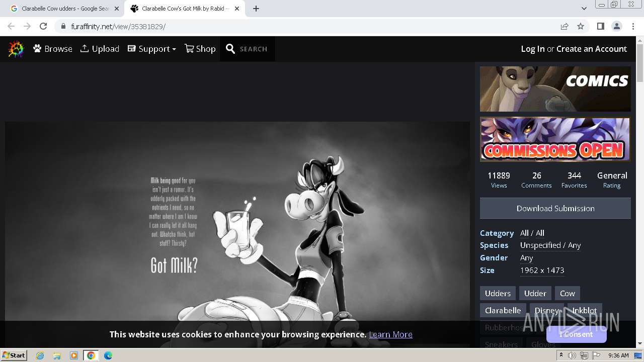The width and height of the screenshot is (644, 362).
Task: Select the Clarabelle tag
Action: pos(503,310)
